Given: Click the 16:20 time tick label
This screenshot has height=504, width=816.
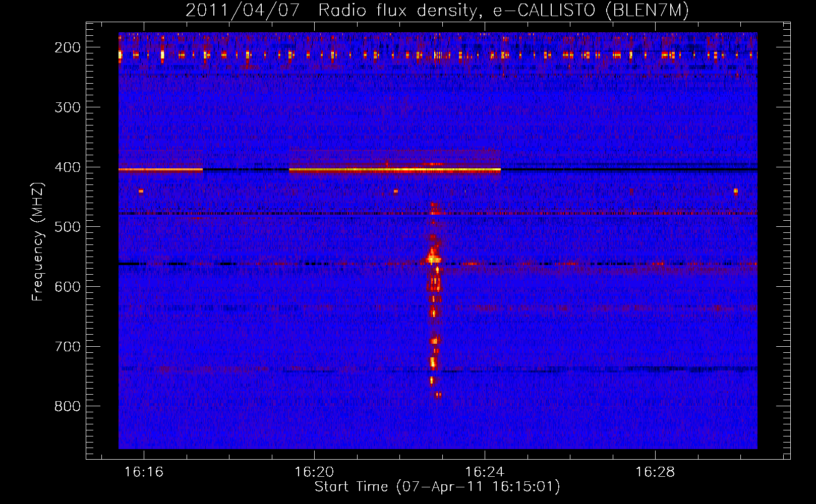Looking at the screenshot, I should 314,472.
